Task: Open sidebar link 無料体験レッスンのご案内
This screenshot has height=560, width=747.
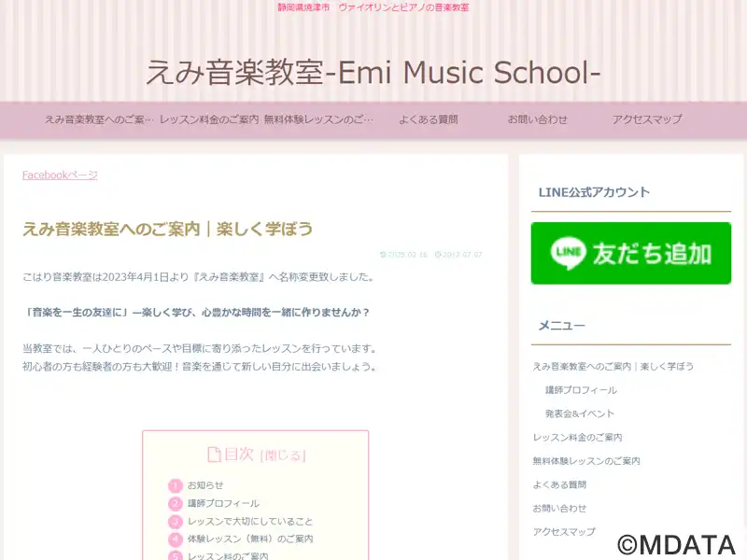Action: coord(586,461)
